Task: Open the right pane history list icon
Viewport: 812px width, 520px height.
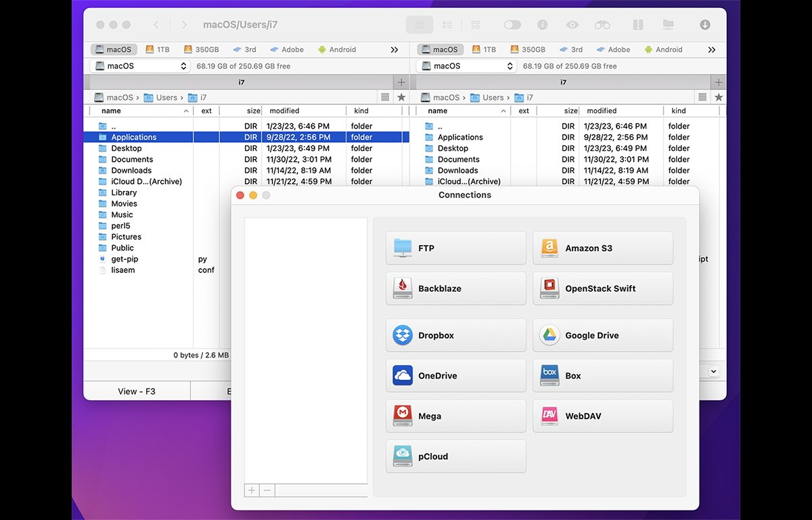Action: point(702,97)
